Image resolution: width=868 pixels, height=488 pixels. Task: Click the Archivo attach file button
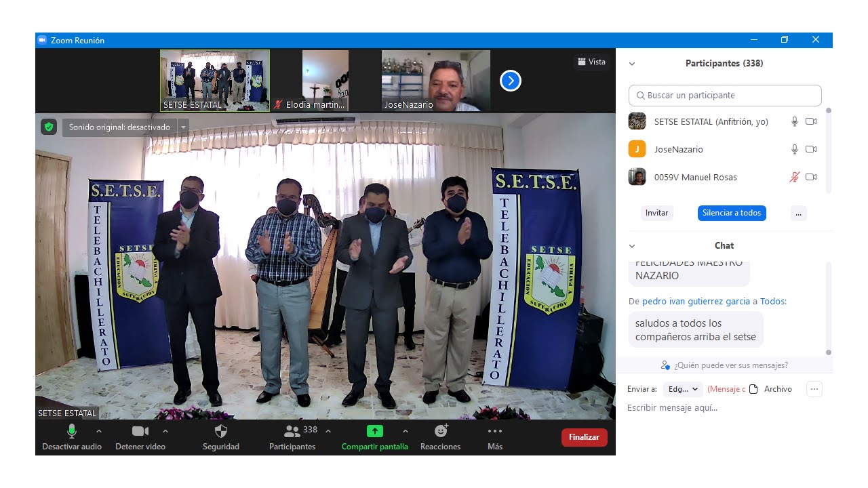point(770,389)
